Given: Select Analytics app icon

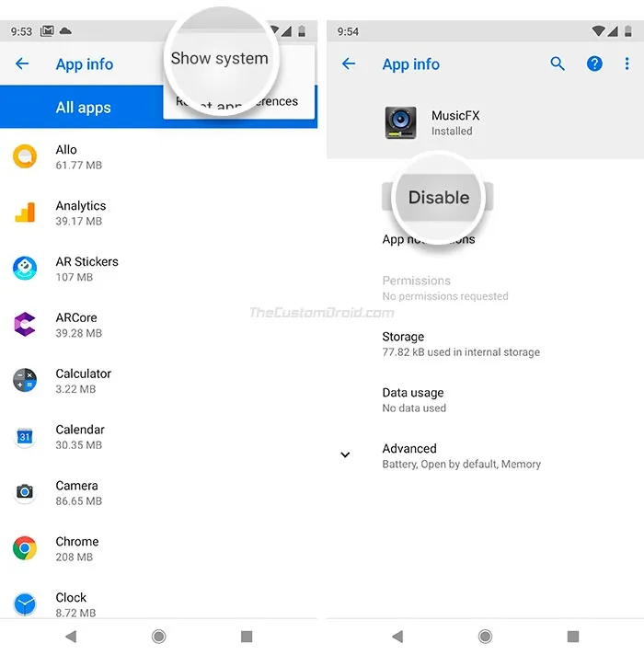Looking at the screenshot, I should 25,213.
